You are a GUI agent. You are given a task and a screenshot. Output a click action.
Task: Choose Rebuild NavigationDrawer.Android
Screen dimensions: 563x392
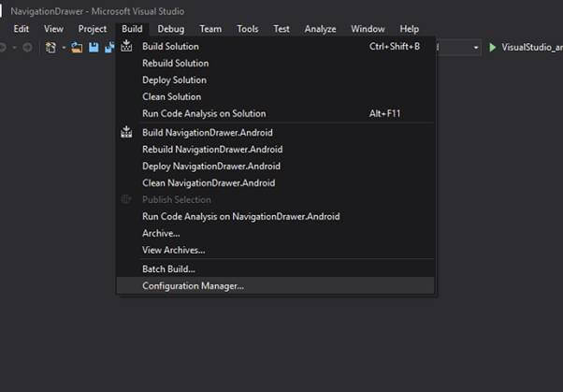(x=275, y=150)
